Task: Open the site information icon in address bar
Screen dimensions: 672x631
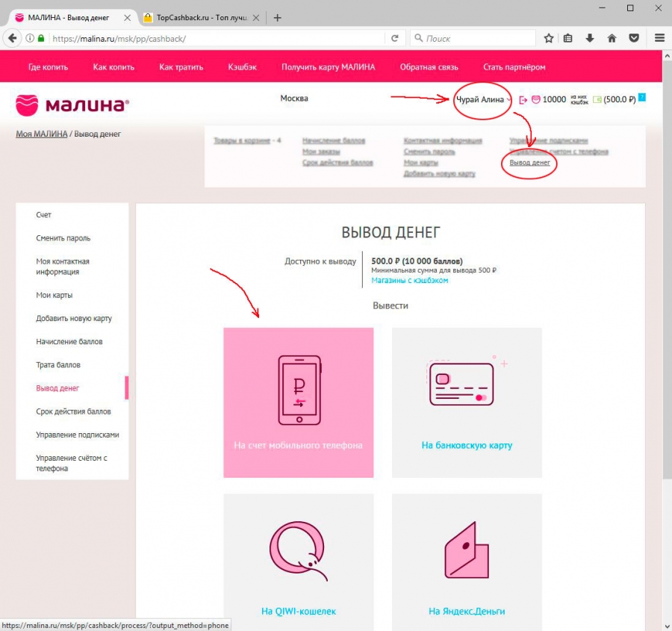Action: point(30,39)
